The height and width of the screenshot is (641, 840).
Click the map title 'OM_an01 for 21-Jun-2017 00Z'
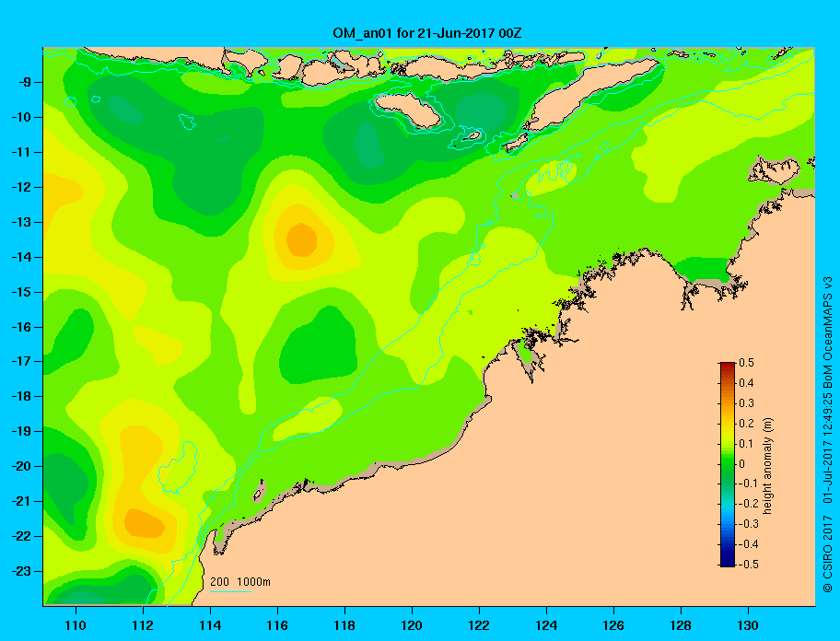pos(427,33)
